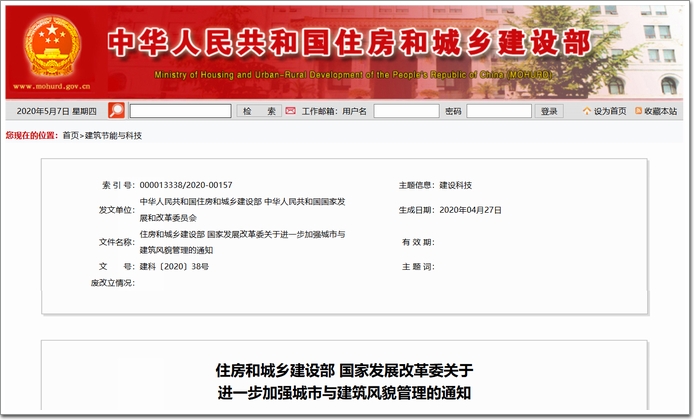This screenshot has height=420, width=694.
Task: Click the document number 建科〔2020〕38号
Action: (174, 267)
